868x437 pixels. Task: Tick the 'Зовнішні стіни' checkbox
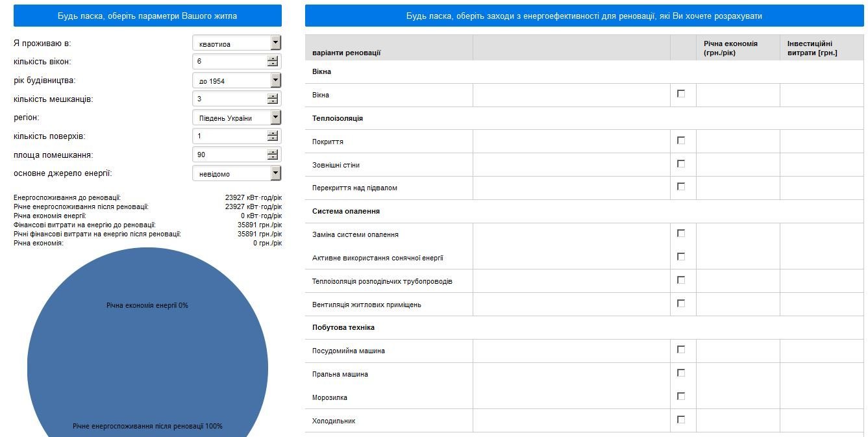(681, 164)
